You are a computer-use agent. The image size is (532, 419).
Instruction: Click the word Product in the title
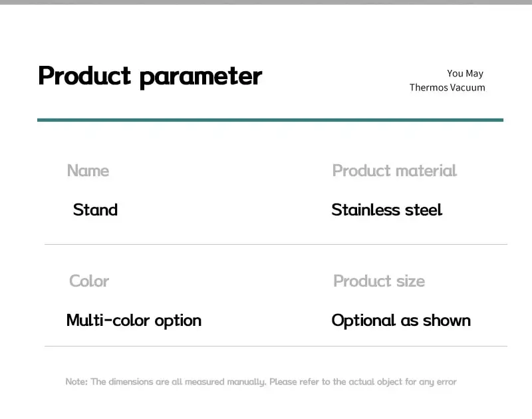[x=84, y=75]
